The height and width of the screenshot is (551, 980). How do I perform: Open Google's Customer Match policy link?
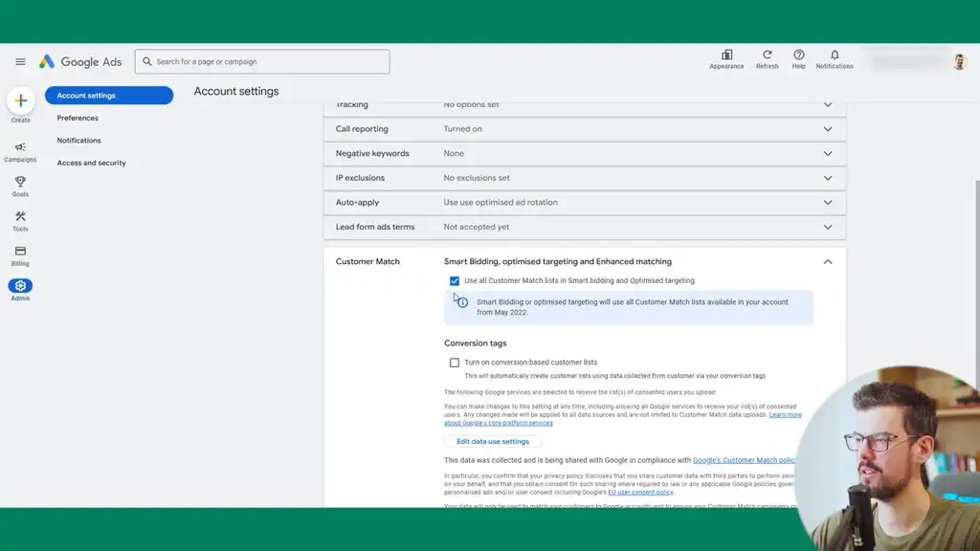(x=744, y=460)
